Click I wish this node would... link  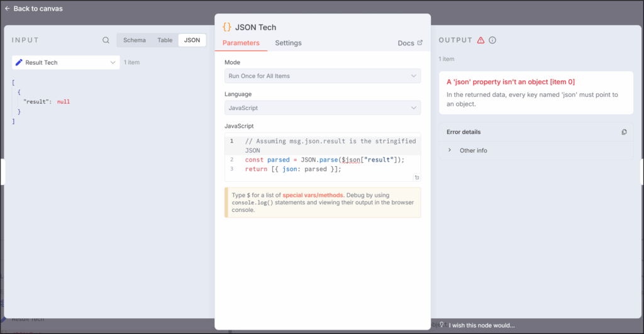(481, 325)
